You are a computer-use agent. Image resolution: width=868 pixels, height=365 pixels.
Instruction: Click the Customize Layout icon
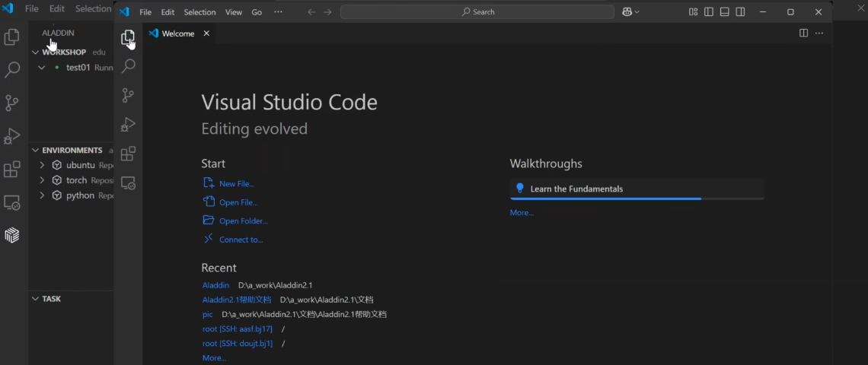pyautogui.click(x=693, y=11)
